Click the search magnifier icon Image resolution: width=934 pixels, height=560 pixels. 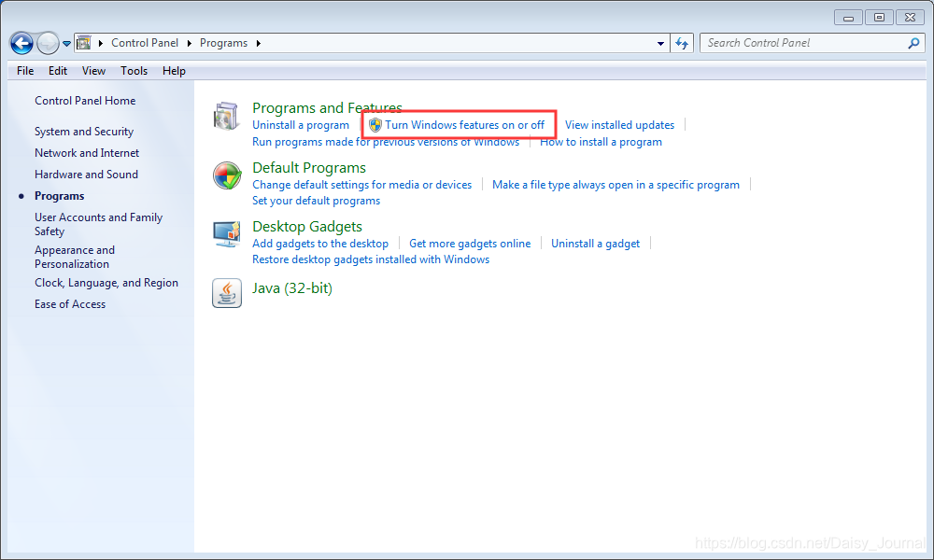pos(913,43)
